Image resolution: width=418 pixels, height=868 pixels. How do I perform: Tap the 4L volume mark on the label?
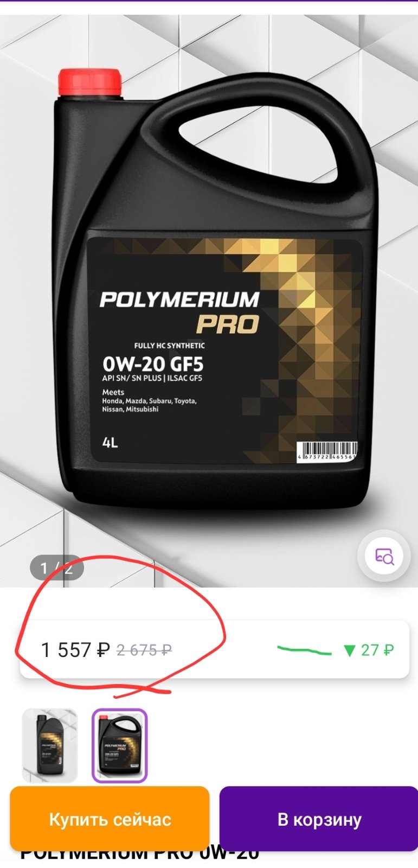[x=110, y=443]
